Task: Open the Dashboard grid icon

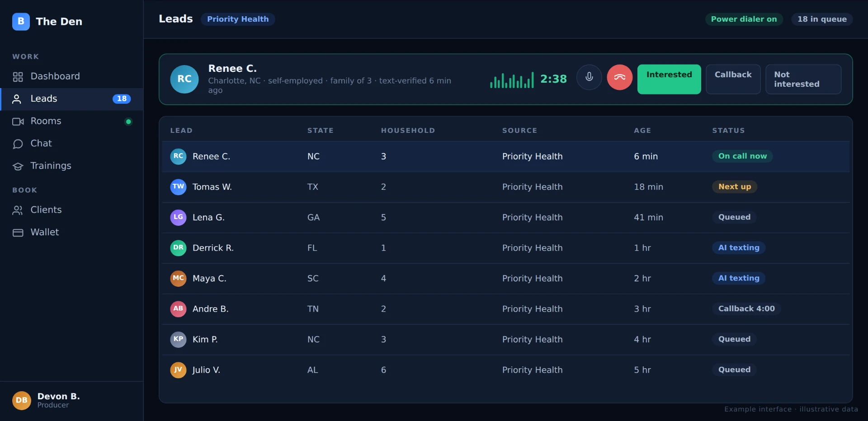Action: point(18,77)
